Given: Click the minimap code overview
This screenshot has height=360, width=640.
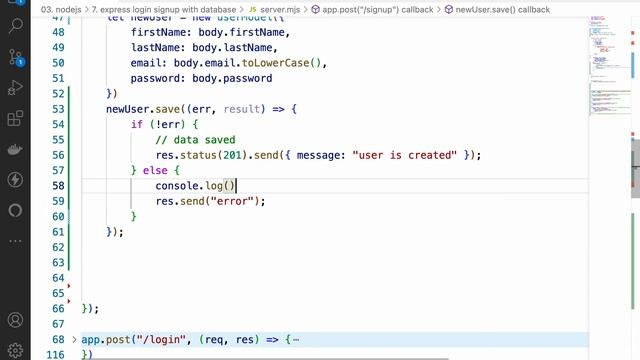Looking at the screenshot, I should tap(610, 65).
